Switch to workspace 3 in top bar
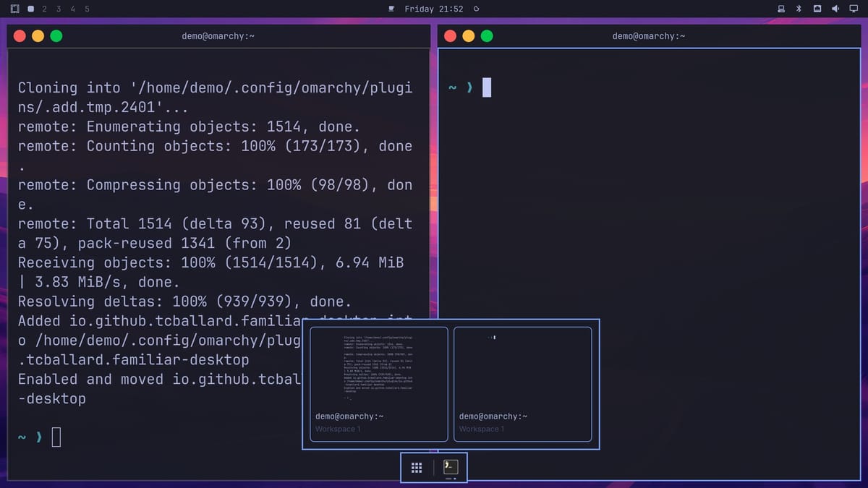The height and width of the screenshot is (488, 868). (59, 9)
